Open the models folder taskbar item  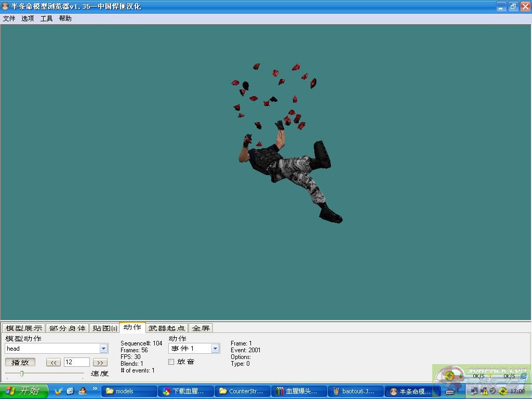click(129, 391)
